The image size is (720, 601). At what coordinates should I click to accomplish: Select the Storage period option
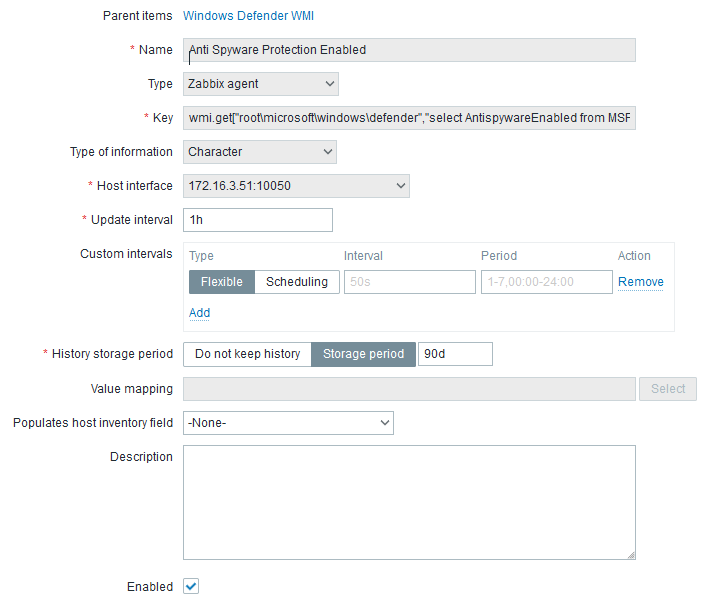pos(363,354)
